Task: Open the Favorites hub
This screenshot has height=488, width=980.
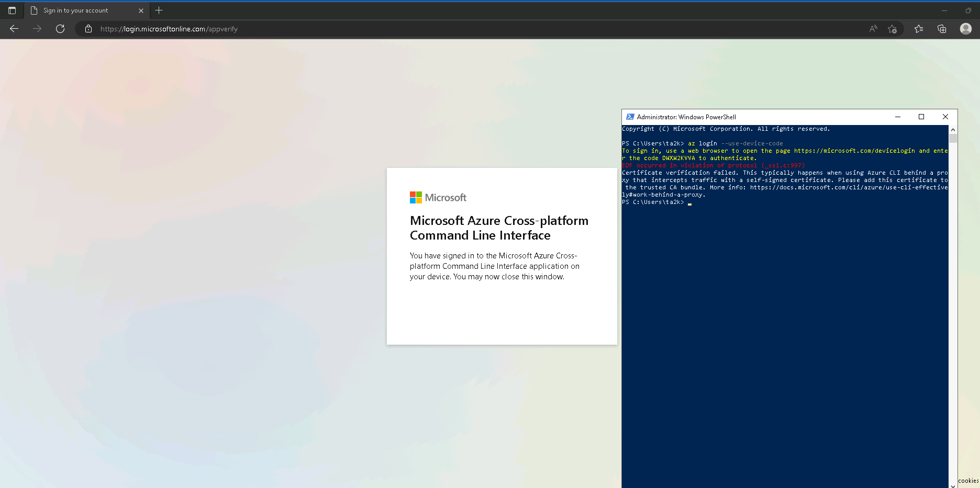Action: [919, 29]
